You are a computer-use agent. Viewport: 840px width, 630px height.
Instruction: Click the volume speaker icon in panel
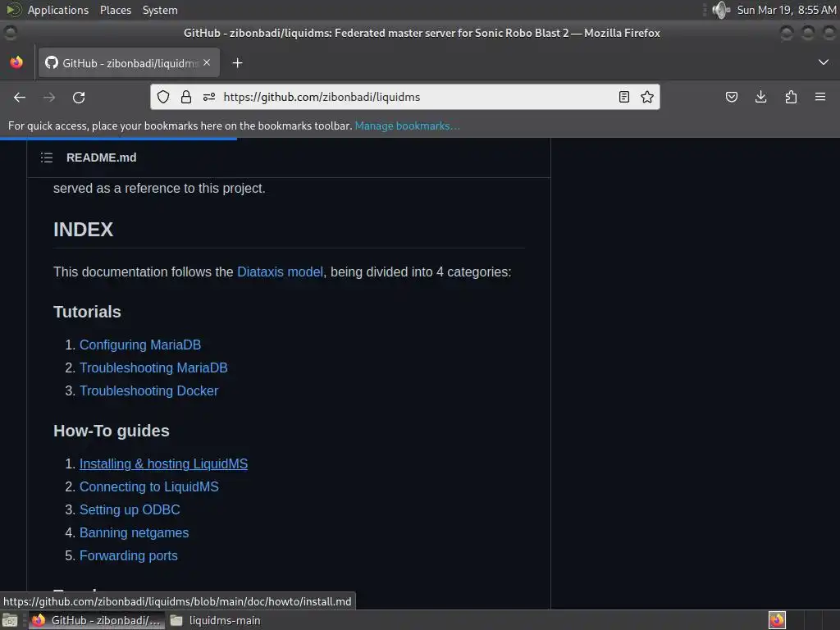tap(721, 10)
